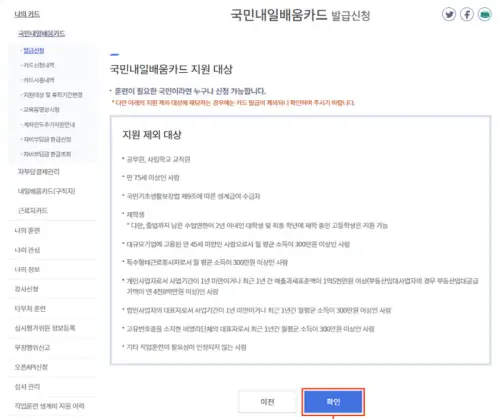Click the 졸업까지 남은 수업연한 exception note
This screenshot has width=500, height=419.
pyautogui.click(x=257, y=226)
